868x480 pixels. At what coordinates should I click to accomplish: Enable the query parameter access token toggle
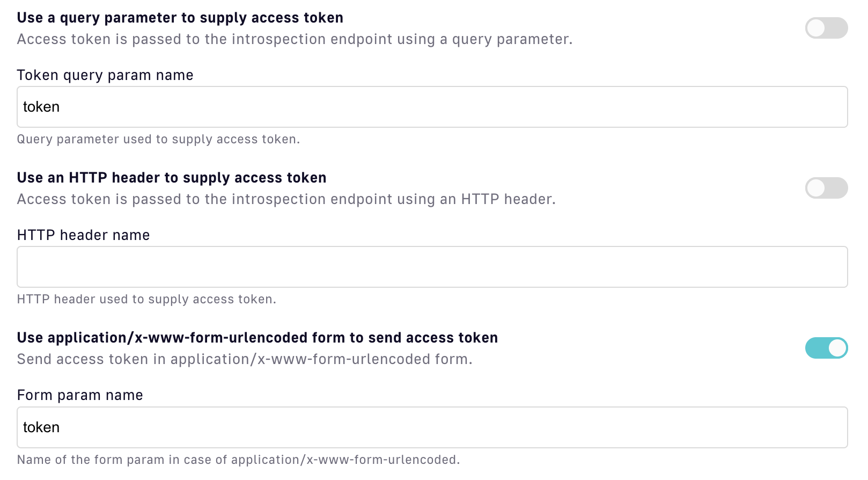point(826,28)
